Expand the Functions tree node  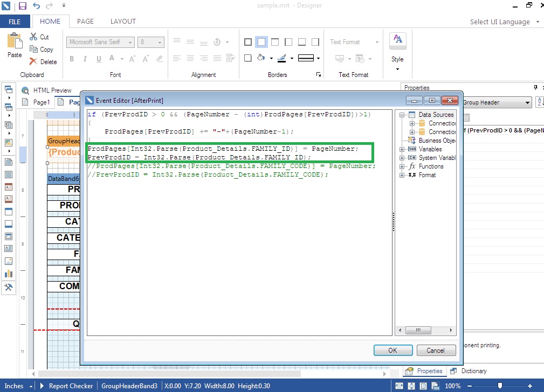(x=402, y=166)
